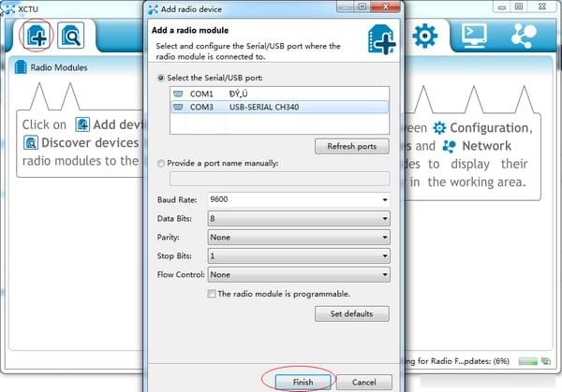
Task: Open the Baud Rate dropdown
Action: coord(299,199)
